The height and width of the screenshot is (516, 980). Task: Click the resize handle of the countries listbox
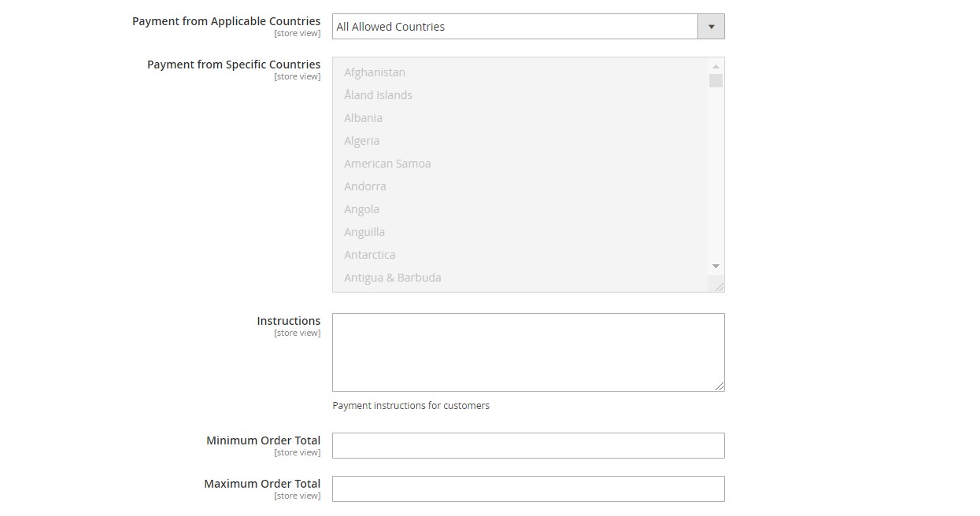pos(719,287)
